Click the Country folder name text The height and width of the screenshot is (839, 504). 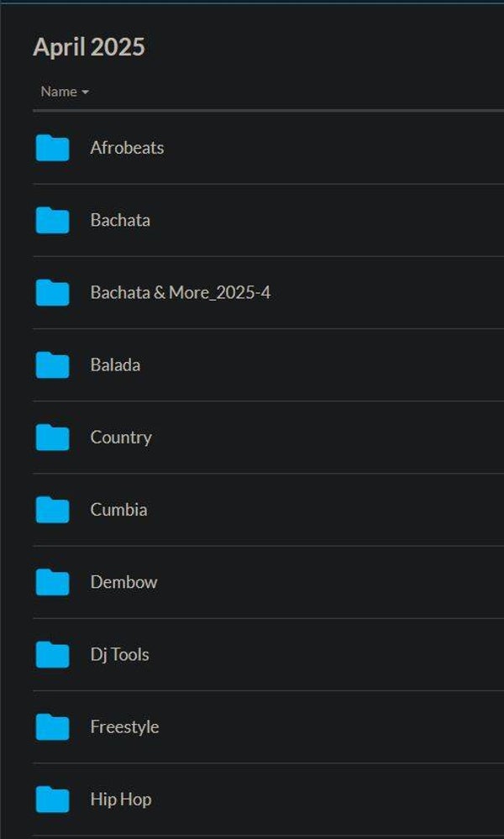(121, 438)
